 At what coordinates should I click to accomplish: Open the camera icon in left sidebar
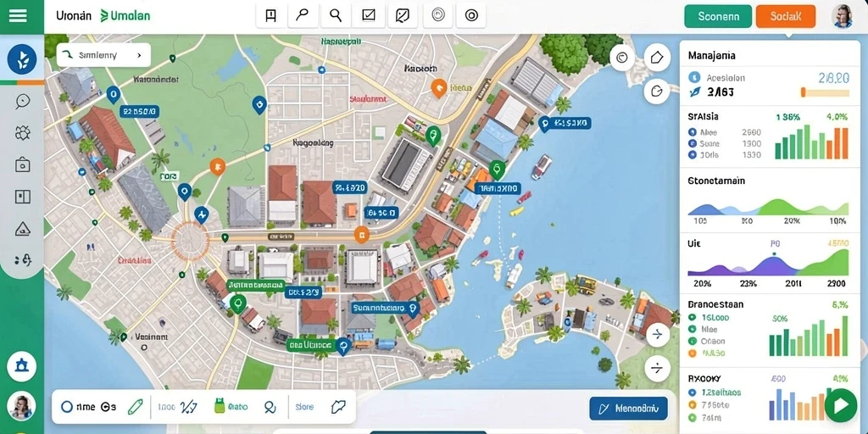[x=22, y=164]
